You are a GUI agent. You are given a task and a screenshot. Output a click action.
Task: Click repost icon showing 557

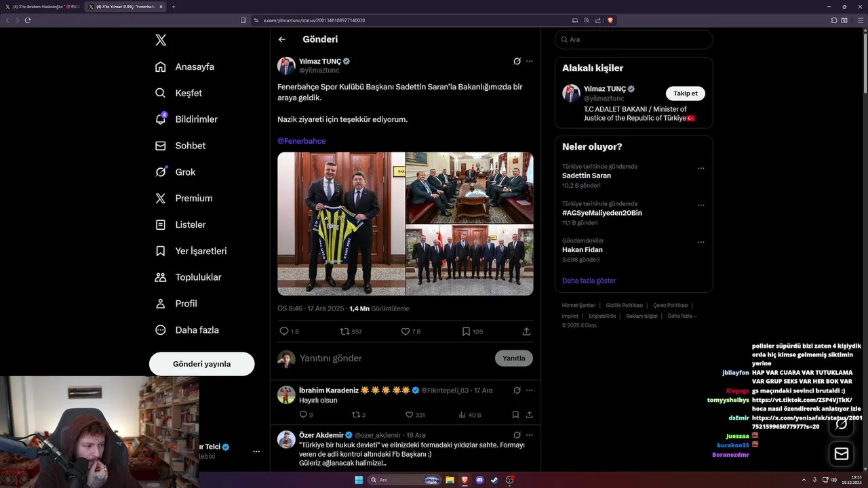pos(344,331)
